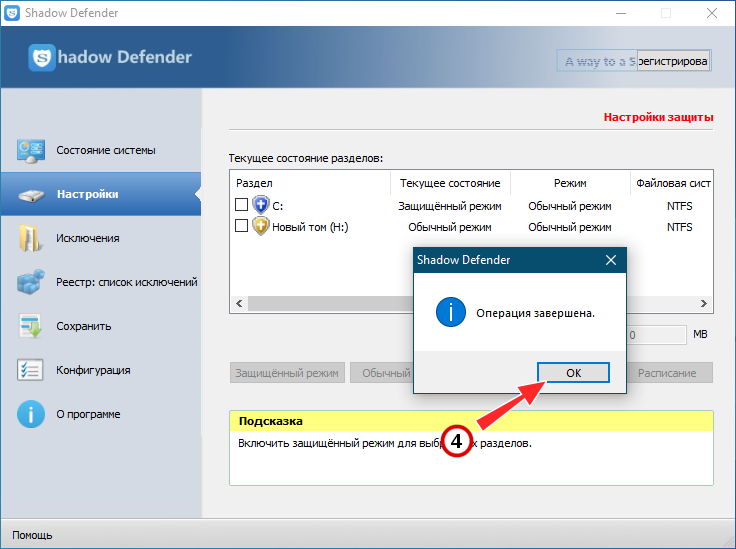Click the right arrow of the partition list scrollbar

click(704, 304)
